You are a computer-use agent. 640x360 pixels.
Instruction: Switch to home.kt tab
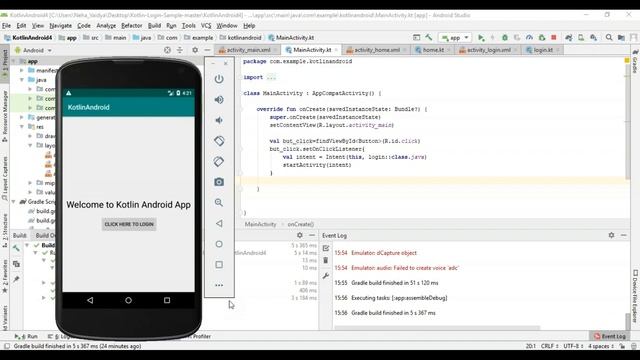433,50
